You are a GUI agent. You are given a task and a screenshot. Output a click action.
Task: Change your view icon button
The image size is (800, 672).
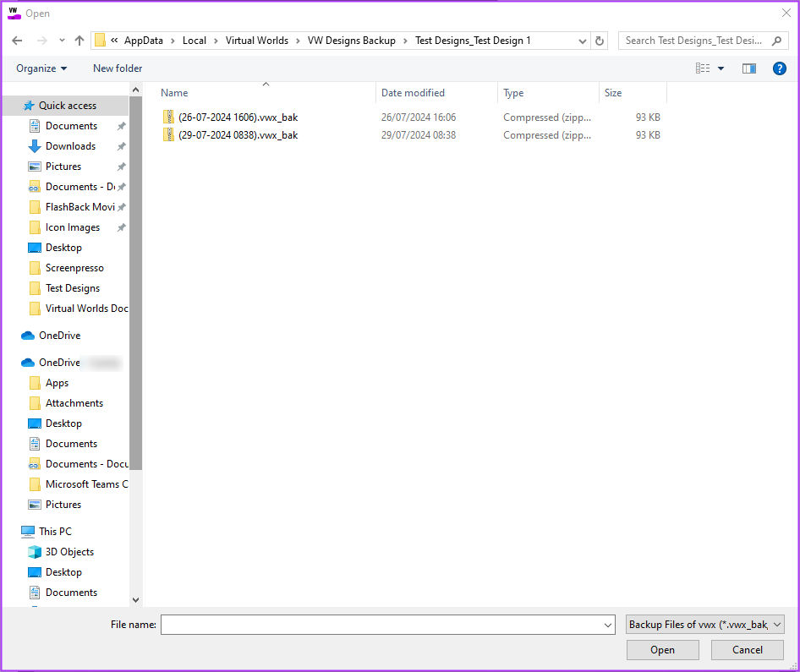(x=703, y=68)
